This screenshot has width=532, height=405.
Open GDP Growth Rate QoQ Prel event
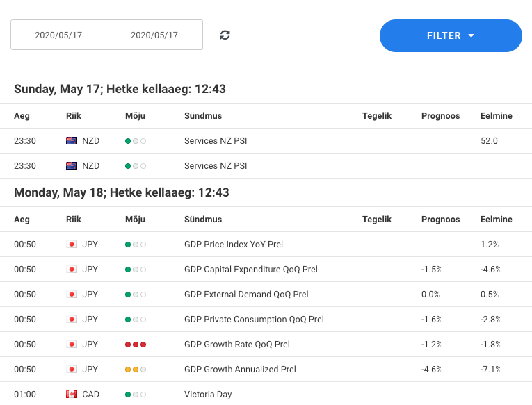237,345
